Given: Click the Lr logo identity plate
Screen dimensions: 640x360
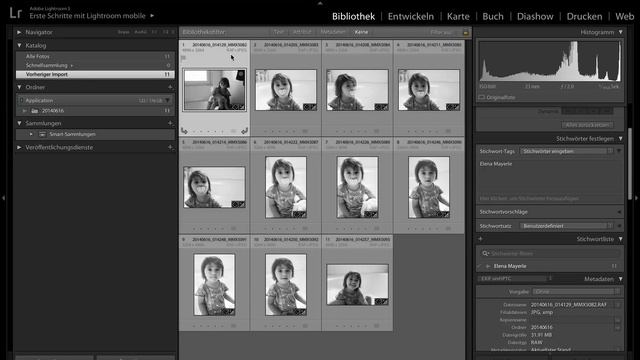Looking at the screenshot, I should click(16, 13).
